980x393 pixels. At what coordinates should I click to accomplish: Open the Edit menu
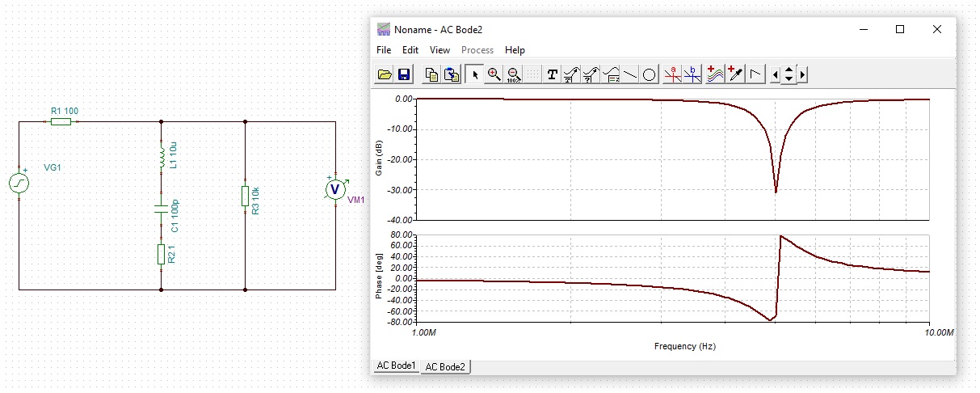(410, 50)
